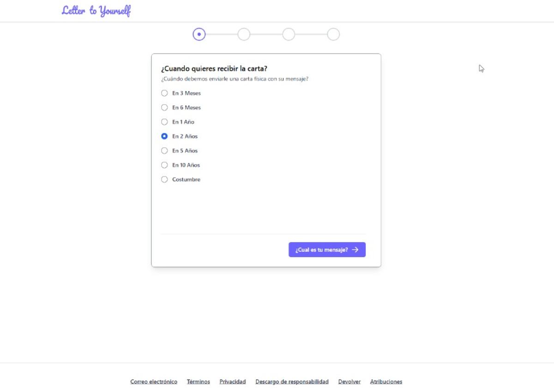This screenshot has height=392, width=554.
Task: Select the Costumbre radio option
Action: pyautogui.click(x=164, y=180)
